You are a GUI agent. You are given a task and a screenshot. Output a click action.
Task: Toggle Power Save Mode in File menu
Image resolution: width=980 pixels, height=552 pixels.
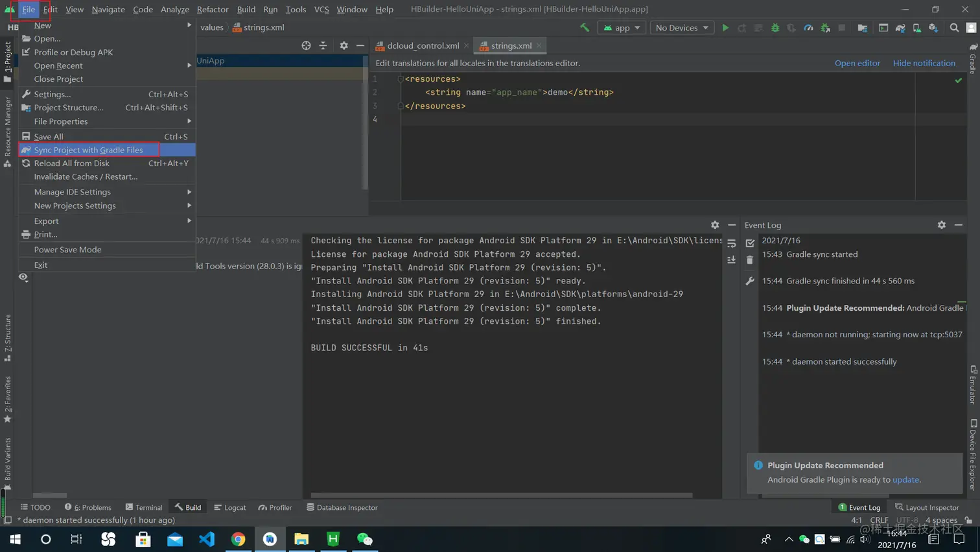[x=67, y=250]
